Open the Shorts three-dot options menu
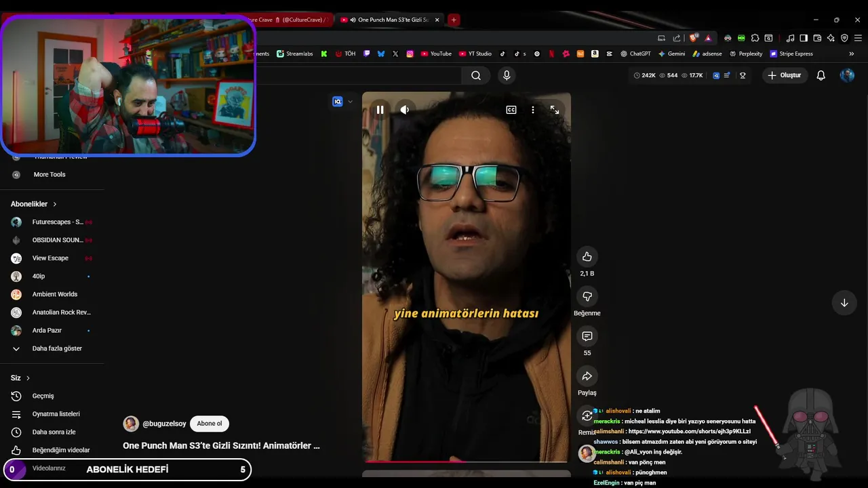Screen dimensions: 868x488 tap(533, 110)
